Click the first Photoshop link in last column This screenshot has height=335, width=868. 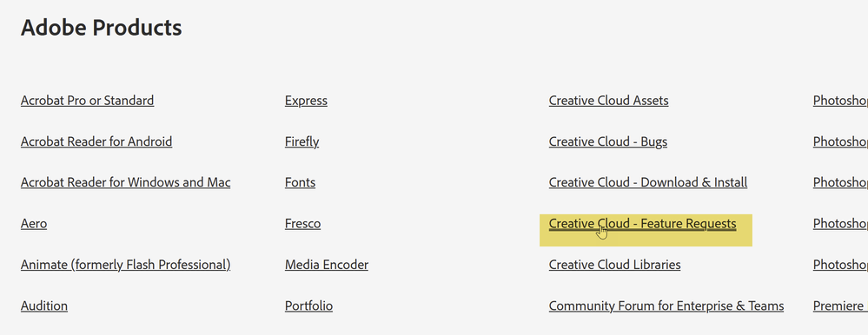[x=840, y=101]
